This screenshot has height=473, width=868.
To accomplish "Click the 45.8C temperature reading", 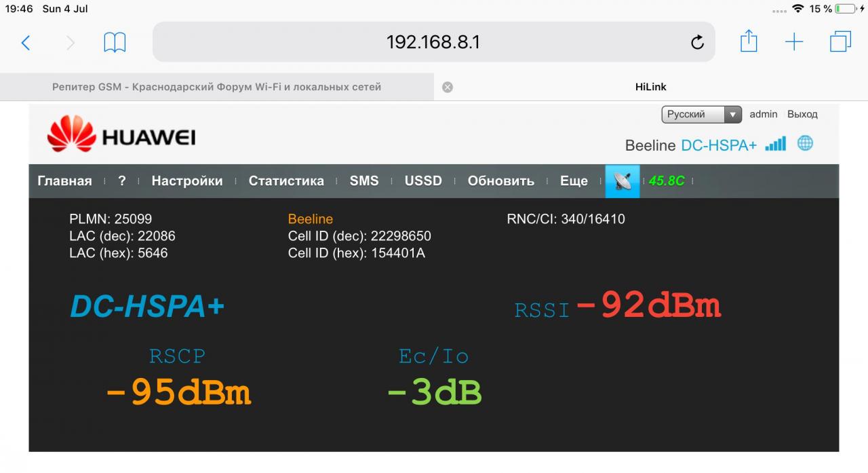I will pyautogui.click(x=667, y=181).
